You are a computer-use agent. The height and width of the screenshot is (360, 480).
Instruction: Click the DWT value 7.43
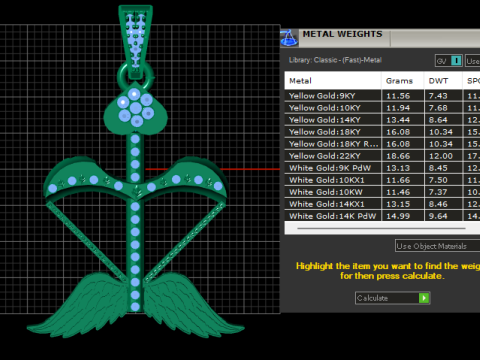tap(438, 96)
